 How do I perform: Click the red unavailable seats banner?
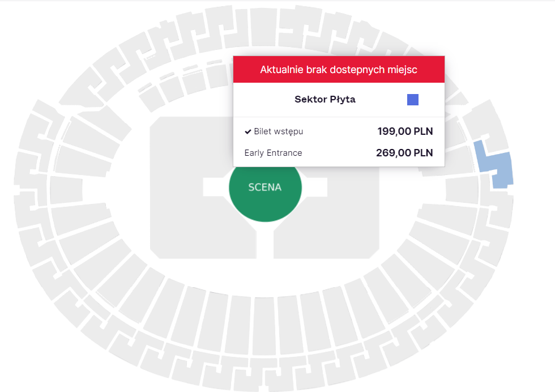coord(339,70)
